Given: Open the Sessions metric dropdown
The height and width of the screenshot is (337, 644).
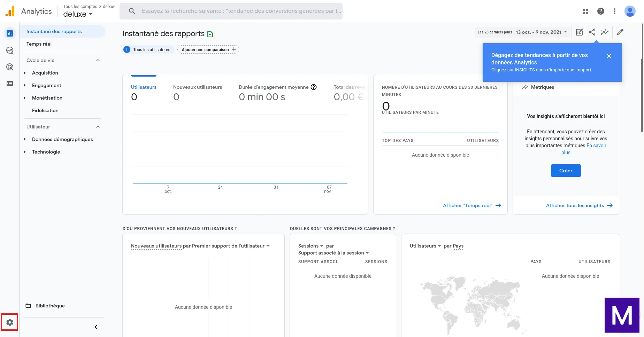Looking at the screenshot, I should coord(311,246).
